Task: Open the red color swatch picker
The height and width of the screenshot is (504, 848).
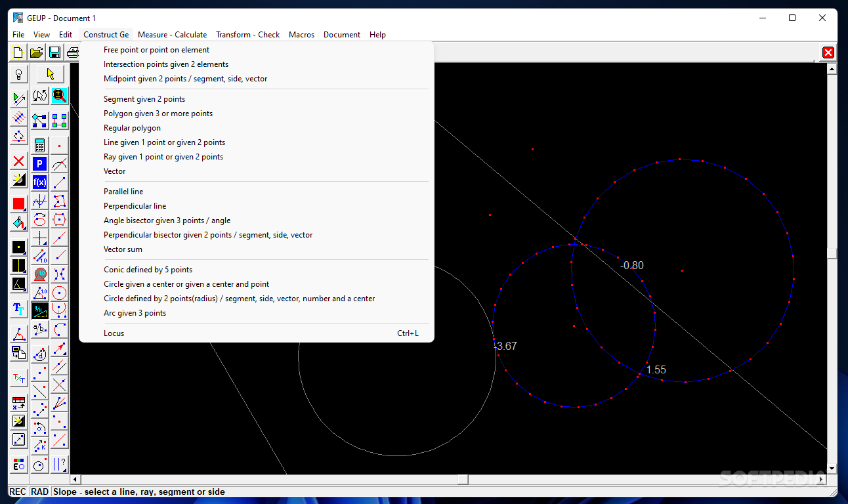Action: point(18,203)
